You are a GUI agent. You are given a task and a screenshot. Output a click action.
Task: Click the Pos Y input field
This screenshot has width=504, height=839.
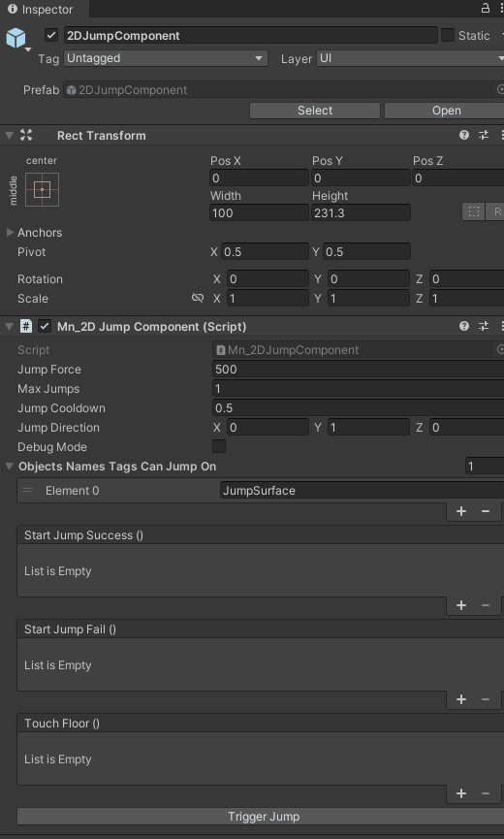361,177
